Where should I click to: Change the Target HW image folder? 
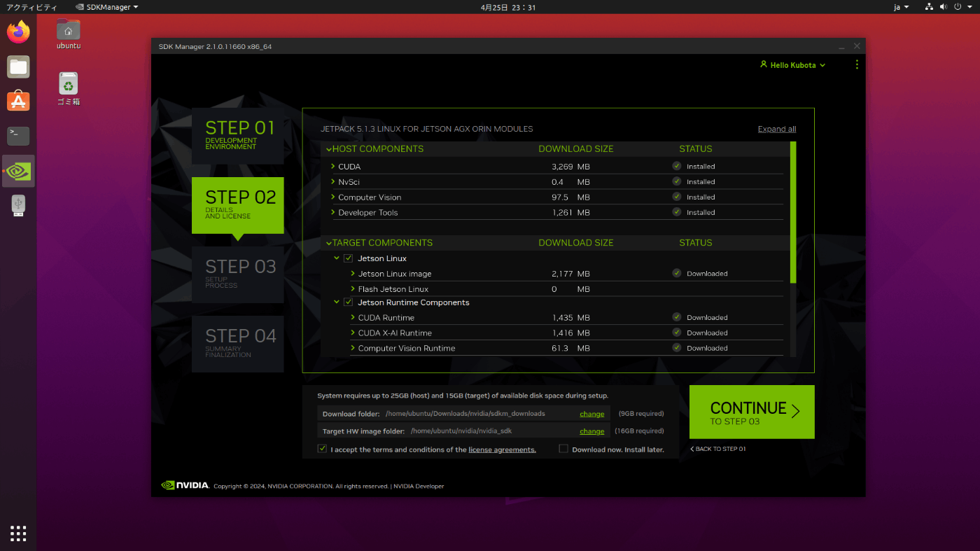[x=591, y=431]
